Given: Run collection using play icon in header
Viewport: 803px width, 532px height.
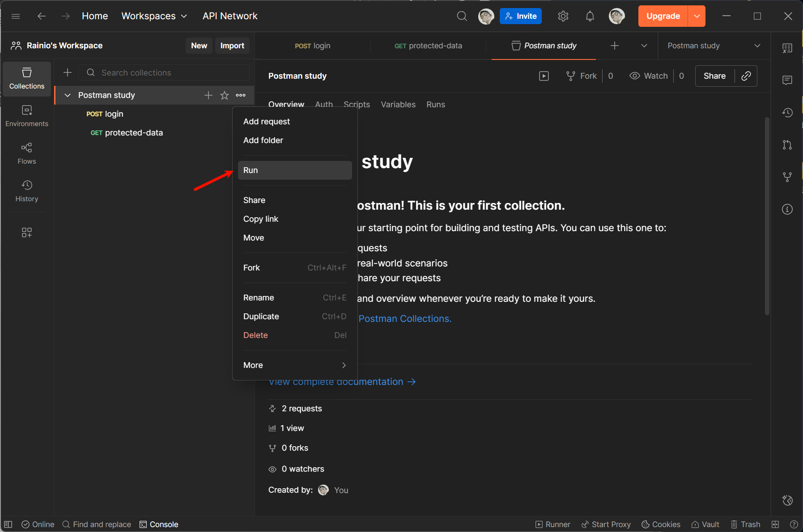Looking at the screenshot, I should point(544,76).
